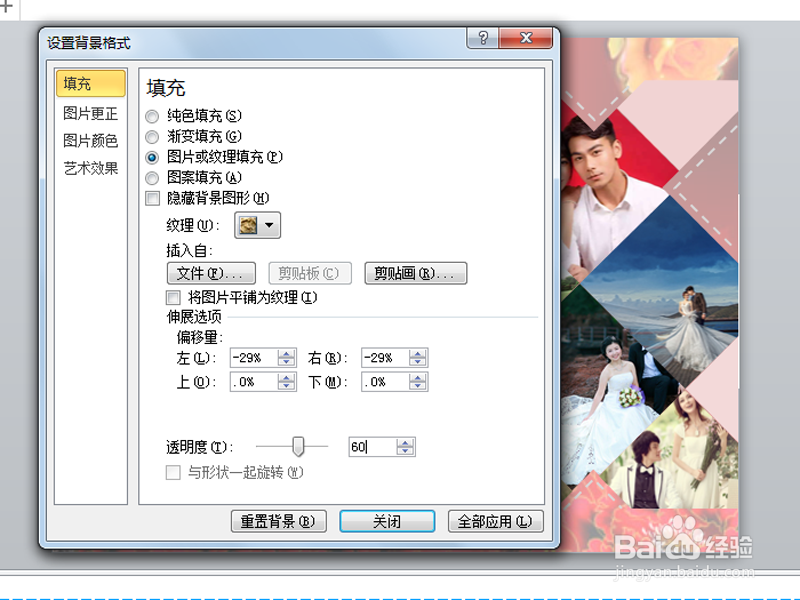Click the 上 offset value field
This screenshot has width=800, height=600.
point(254,382)
